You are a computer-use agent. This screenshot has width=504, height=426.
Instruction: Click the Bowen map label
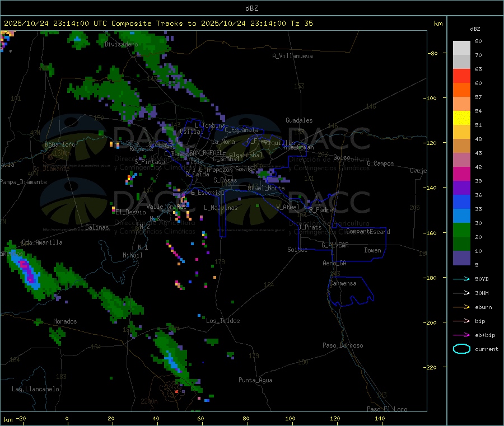[x=372, y=250]
